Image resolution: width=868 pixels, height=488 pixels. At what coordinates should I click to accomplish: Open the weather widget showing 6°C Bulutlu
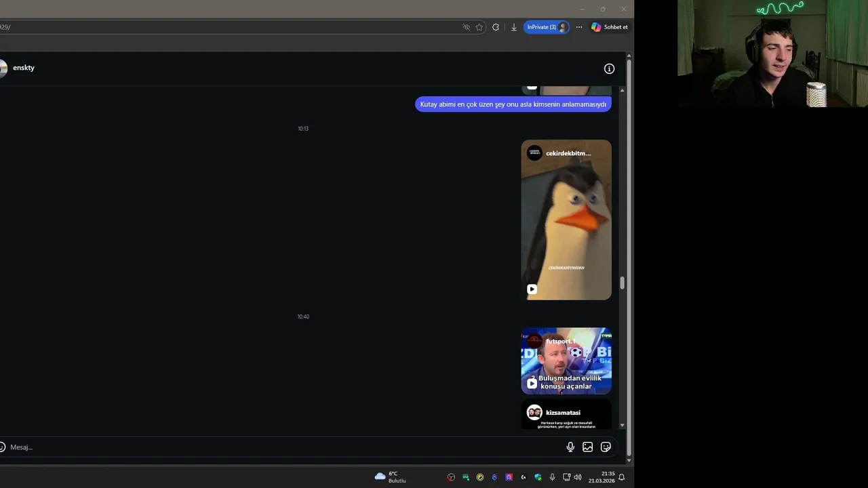pyautogui.click(x=391, y=477)
